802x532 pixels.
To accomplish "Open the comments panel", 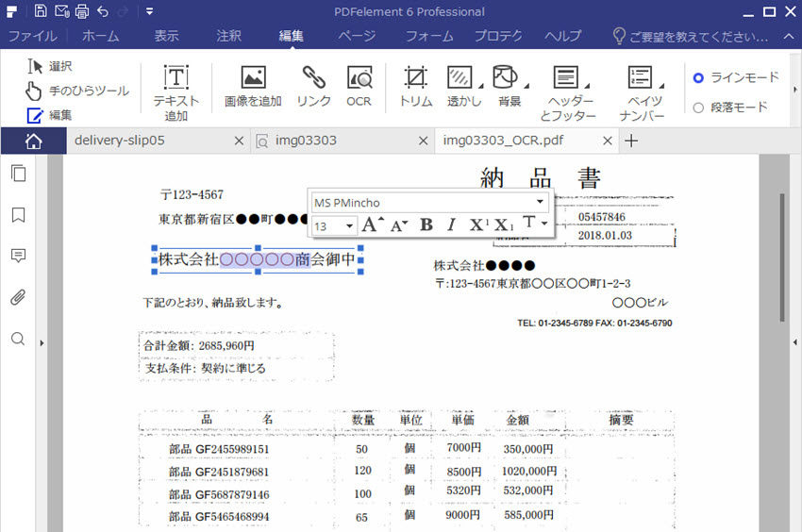I will (x=19, y=256).
